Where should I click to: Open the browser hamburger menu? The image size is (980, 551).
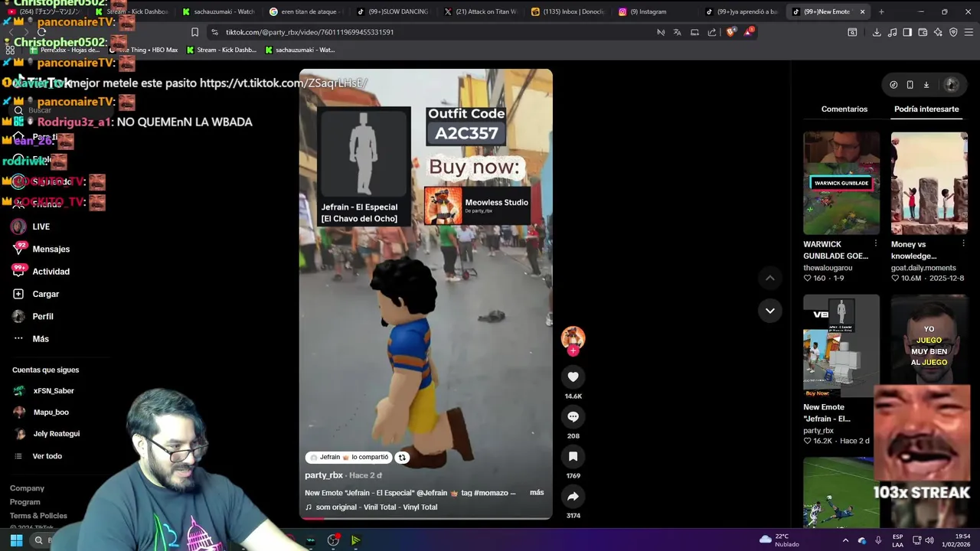click(969, 32)
